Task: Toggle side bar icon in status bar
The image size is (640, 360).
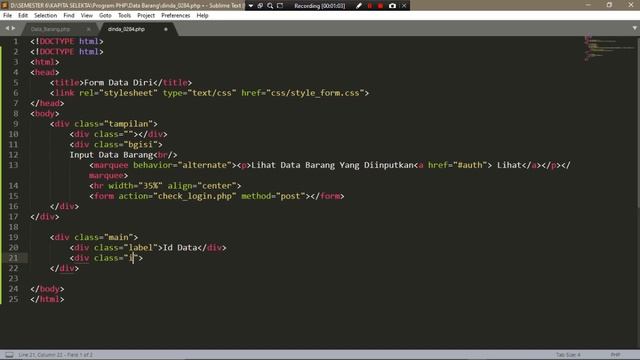Action: click(9, 355)
